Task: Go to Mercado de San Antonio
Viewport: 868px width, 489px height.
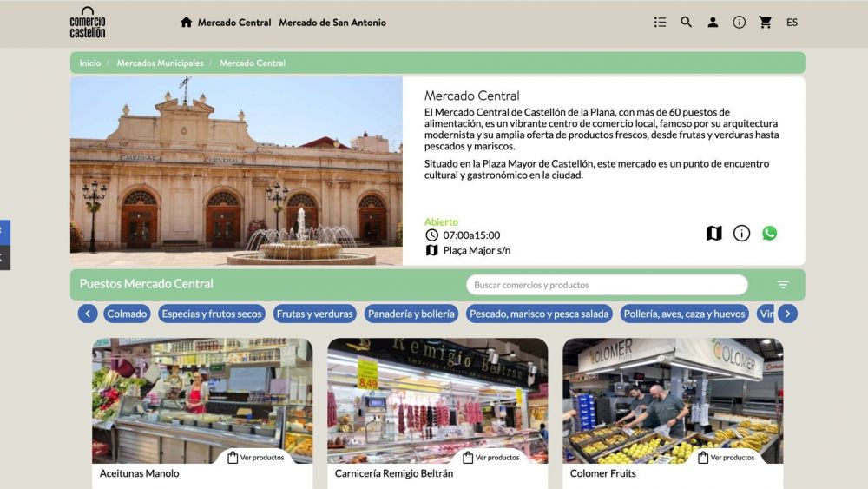Action: (332, 23)
